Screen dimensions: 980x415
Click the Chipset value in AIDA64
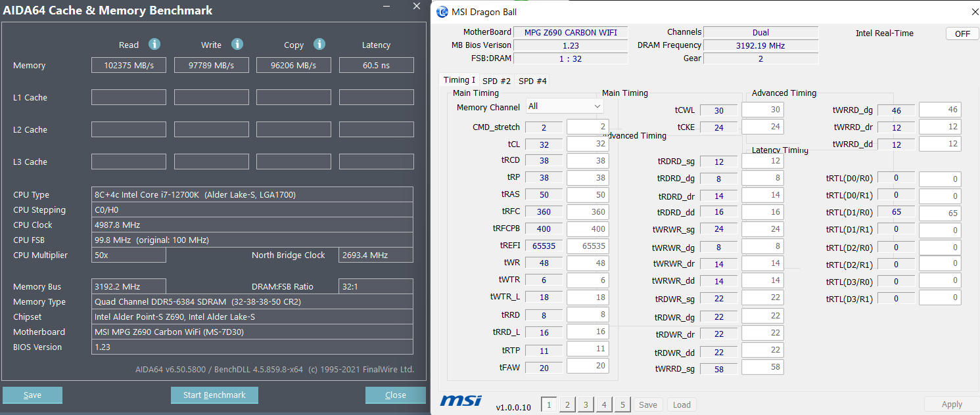(x=252, y=317)
